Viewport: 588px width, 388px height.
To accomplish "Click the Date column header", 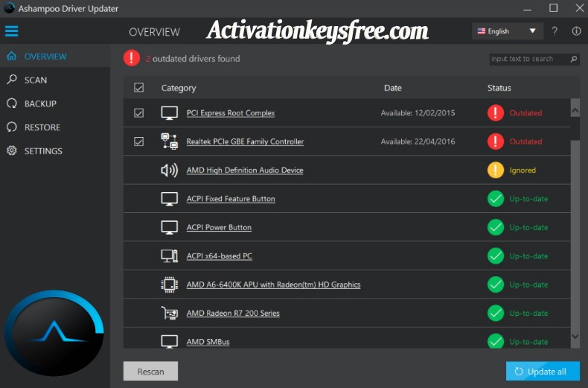I will 393,88.
